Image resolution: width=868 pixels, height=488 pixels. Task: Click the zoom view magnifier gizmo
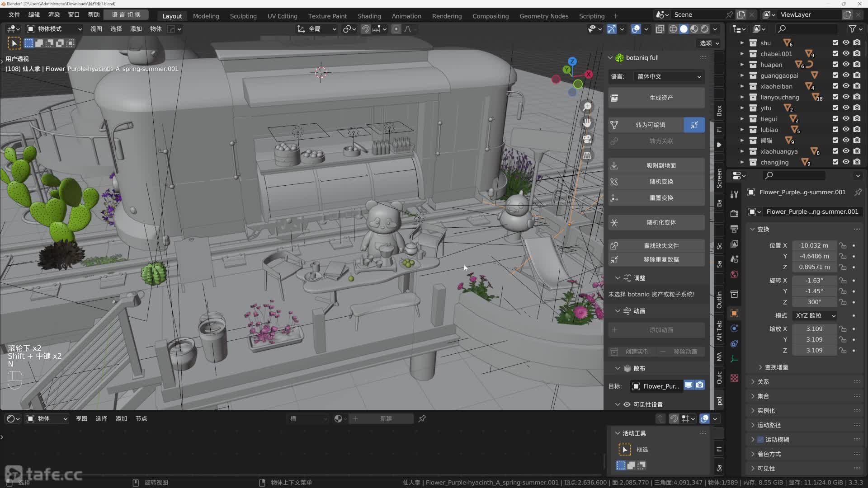coord(587,107)
